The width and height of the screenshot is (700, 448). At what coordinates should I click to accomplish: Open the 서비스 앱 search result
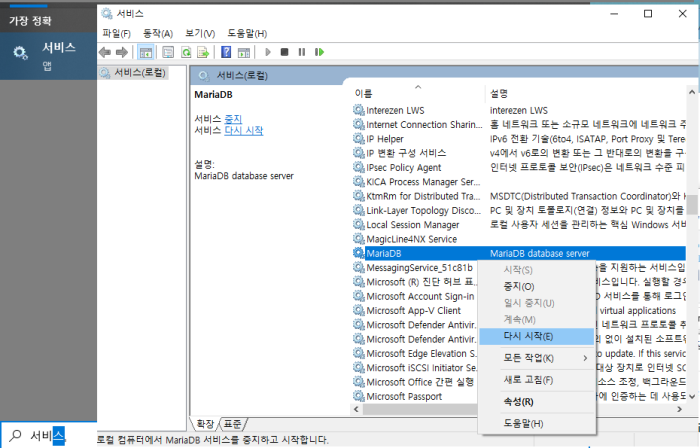click(48, 56)
